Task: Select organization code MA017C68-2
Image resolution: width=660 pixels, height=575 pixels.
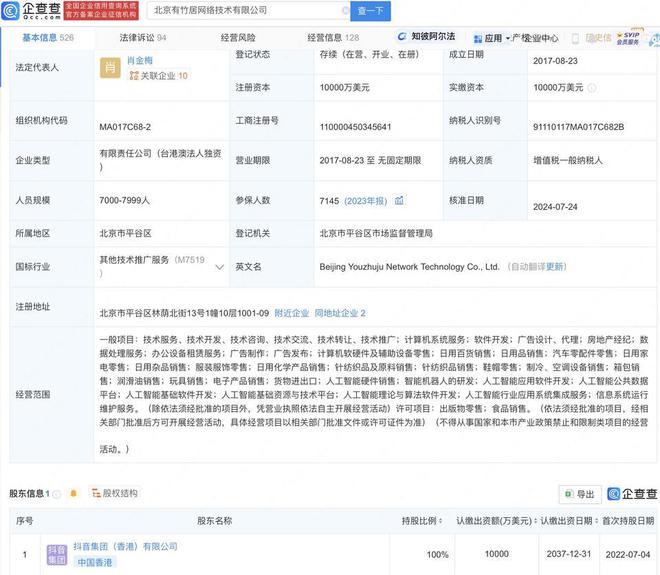Action: coord(125,127)
